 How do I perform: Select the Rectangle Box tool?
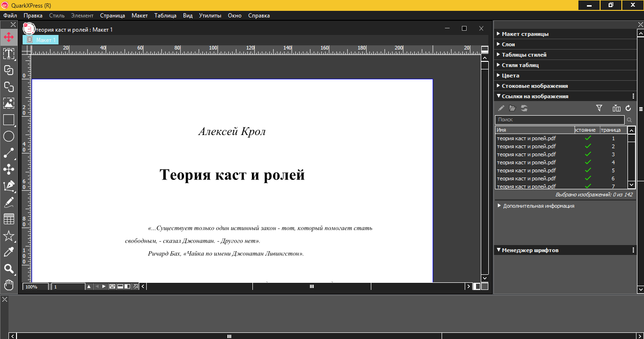tap(8, 120)
